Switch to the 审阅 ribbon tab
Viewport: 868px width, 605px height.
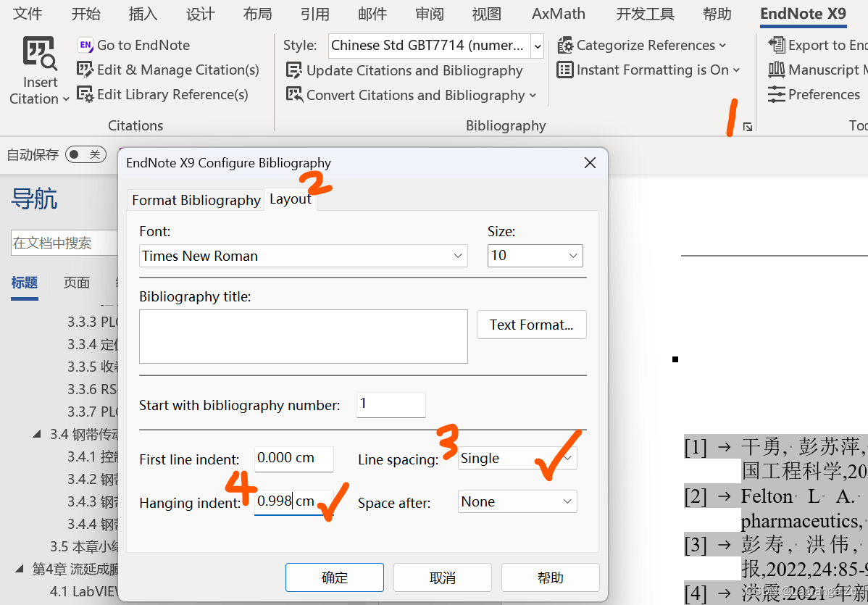click(x=430, y=13)
